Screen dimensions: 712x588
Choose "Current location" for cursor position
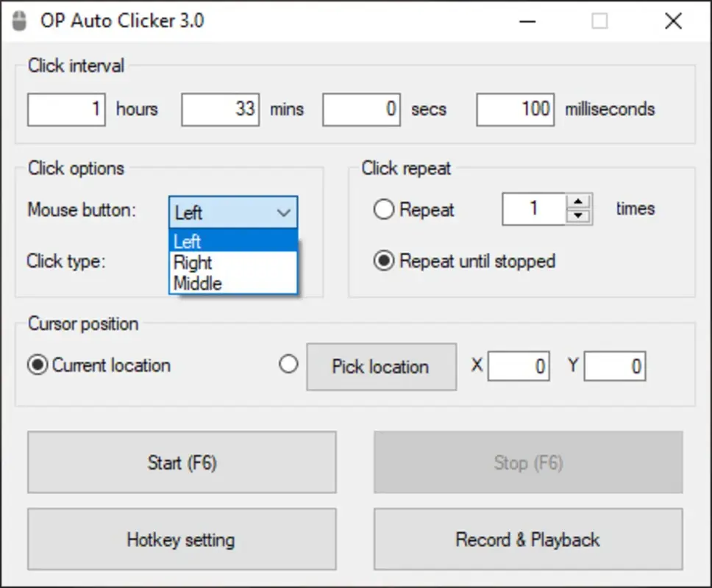38,365
